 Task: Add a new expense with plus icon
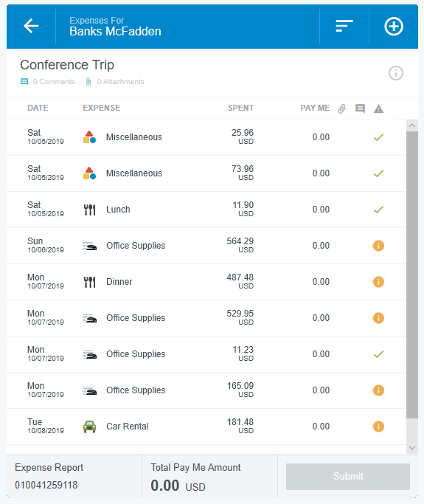pyautogui.click(x=394, y=26)
